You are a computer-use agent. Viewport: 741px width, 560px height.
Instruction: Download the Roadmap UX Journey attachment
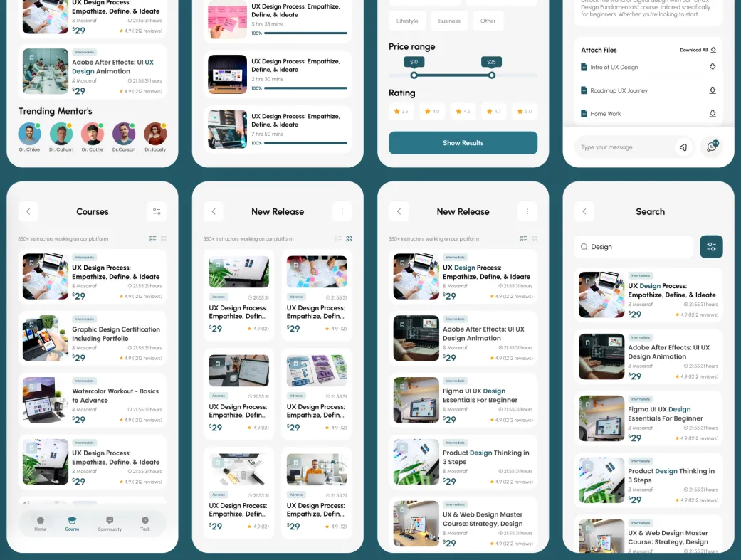pyautogui.click(x=713, y=91)
